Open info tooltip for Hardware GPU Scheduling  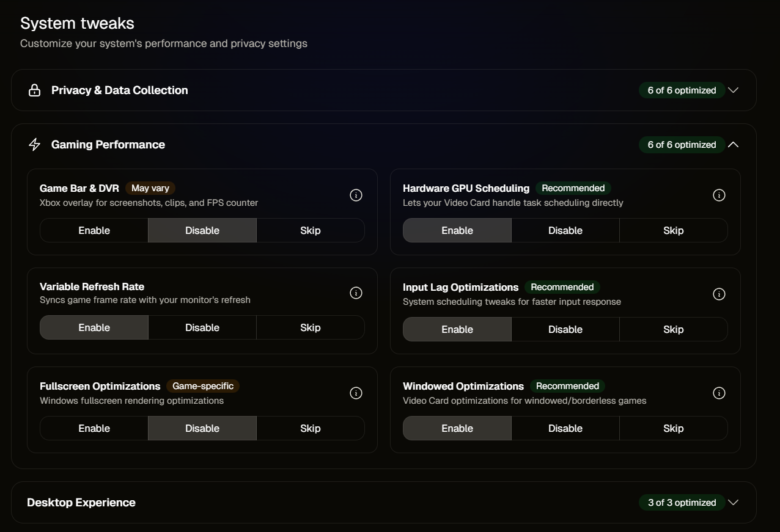[x=719, y=195]
